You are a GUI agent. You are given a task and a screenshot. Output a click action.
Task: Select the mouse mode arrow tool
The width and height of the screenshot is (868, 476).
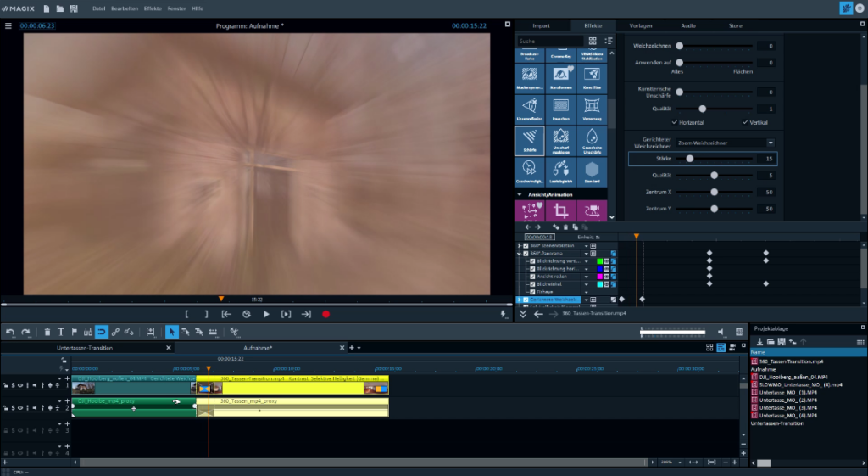coord(171,332)
